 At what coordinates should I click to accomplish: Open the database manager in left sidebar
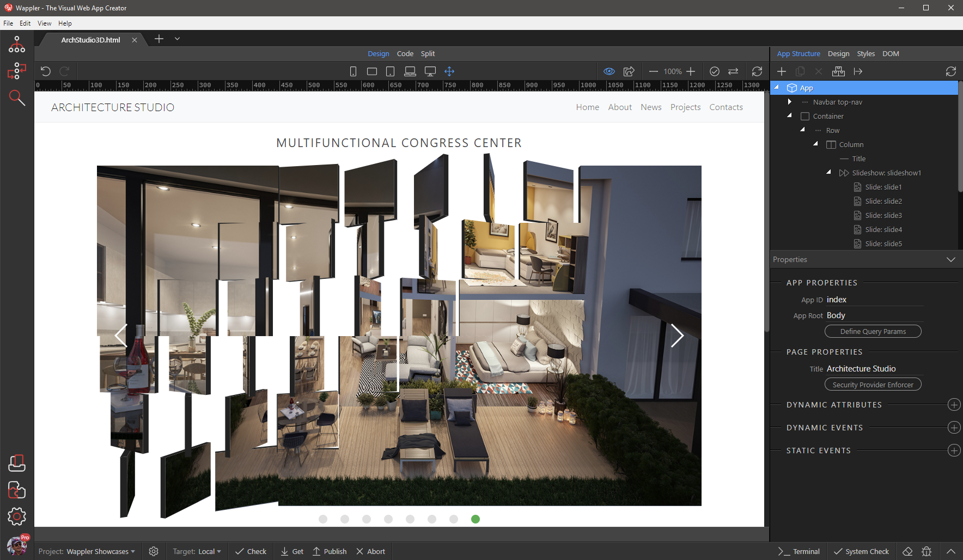[17, 462]
